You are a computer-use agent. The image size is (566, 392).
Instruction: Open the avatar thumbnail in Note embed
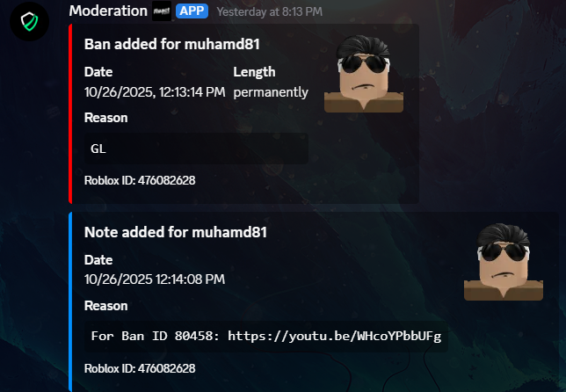pos(504,262)
